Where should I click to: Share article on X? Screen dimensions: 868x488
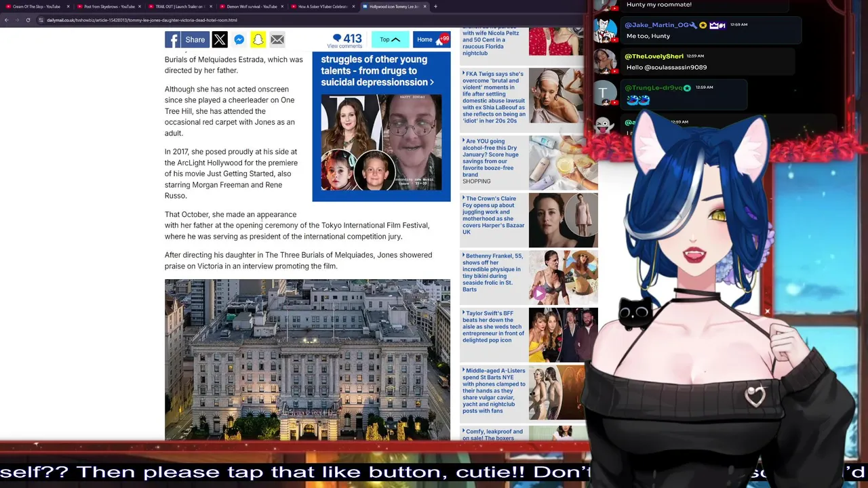click(220, 39)
